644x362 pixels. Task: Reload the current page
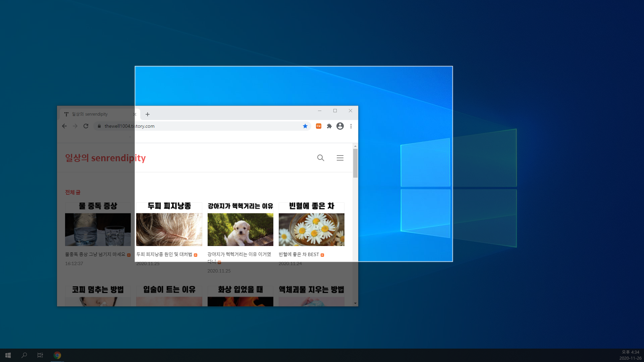coord(86,126)
